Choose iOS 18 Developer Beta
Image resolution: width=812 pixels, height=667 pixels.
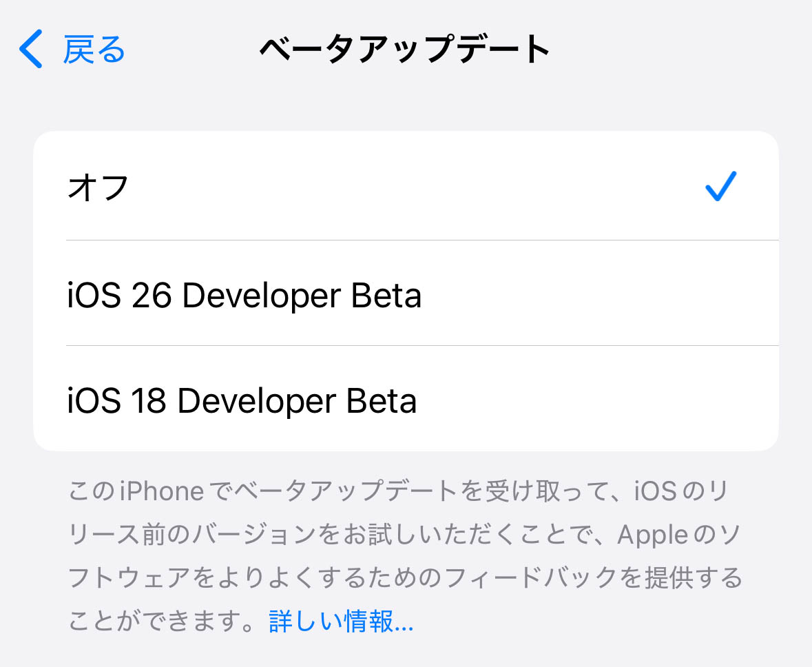tap(242, 401)
